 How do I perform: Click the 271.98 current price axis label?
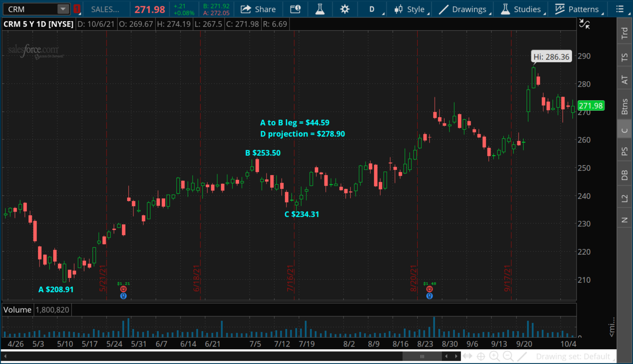tap(591, 106)
